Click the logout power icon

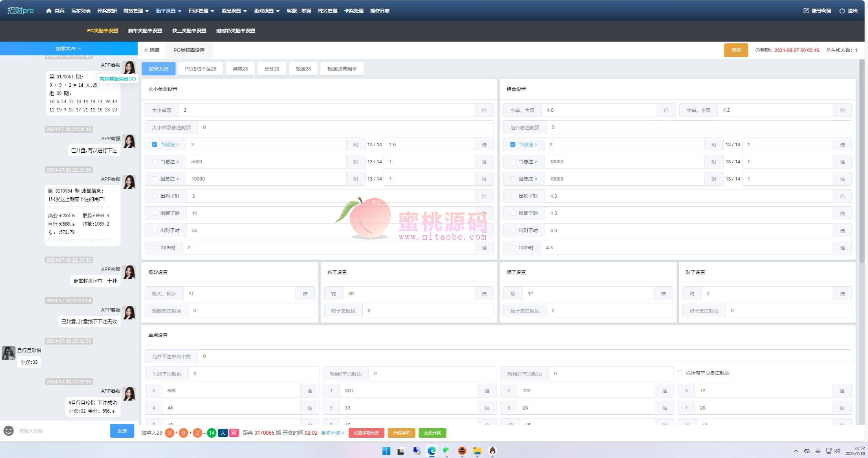click(x=842, y=11)
